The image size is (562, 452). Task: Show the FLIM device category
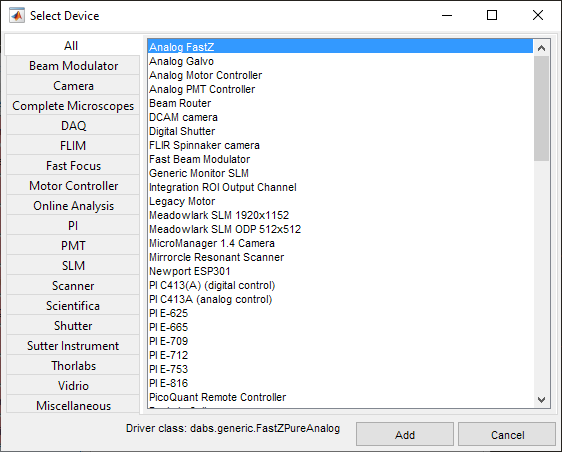[73, 146]
